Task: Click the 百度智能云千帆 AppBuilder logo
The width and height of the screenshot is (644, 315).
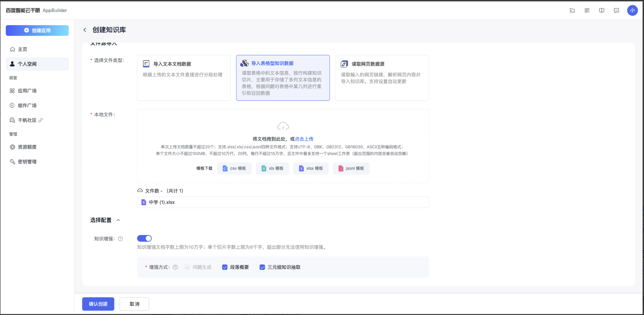Action: coord(37,10)
